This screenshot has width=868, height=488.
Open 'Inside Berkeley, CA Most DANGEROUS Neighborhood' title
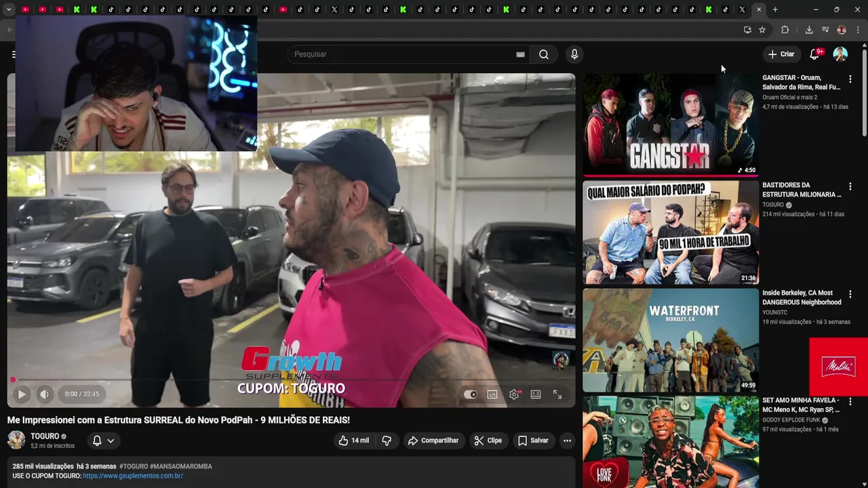pos(802,298)
